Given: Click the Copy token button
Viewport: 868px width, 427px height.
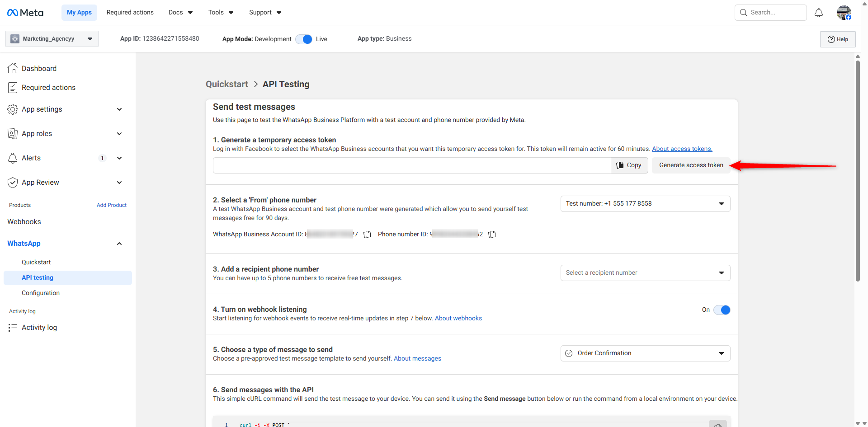Looking at the screenshot, I should click(629, 165).
